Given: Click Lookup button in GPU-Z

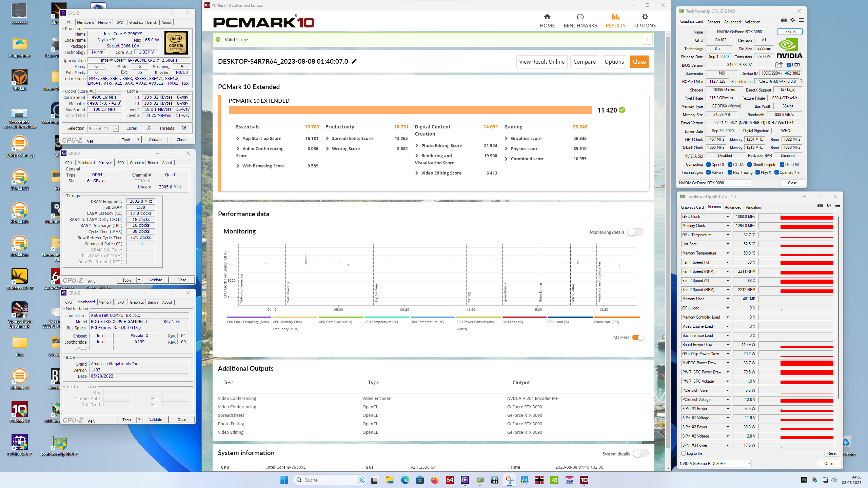Looking at the screenshot, I should click(x=789, y=32).
